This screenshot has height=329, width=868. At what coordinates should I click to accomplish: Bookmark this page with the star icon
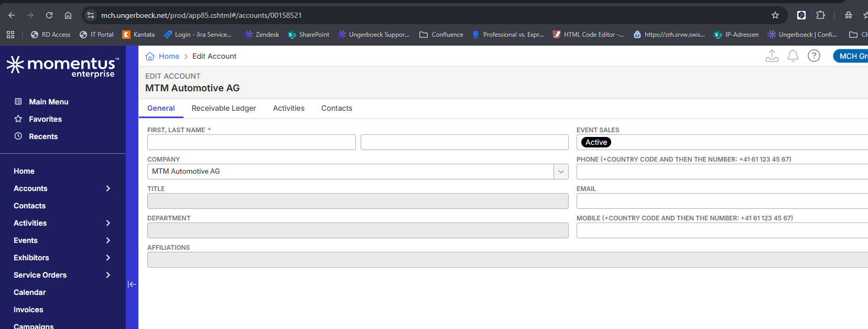click(x=775, y=15)
